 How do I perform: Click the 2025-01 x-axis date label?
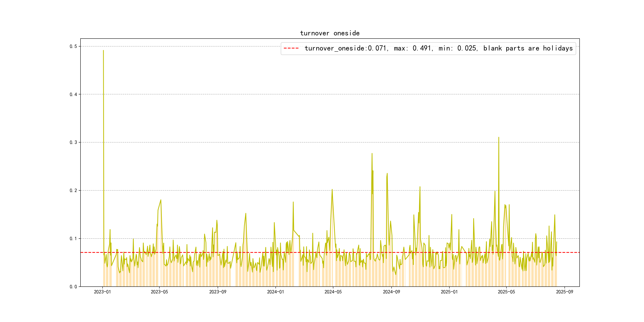coord(449,292)
